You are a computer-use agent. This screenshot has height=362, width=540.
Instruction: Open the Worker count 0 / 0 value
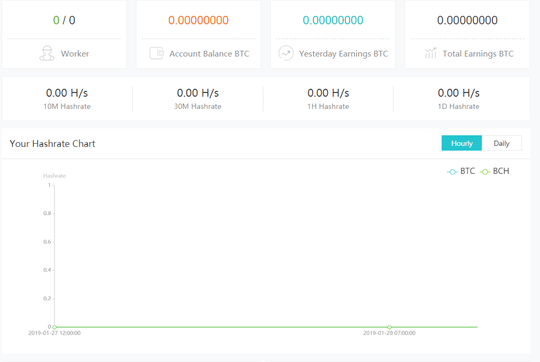click(64, 20)
